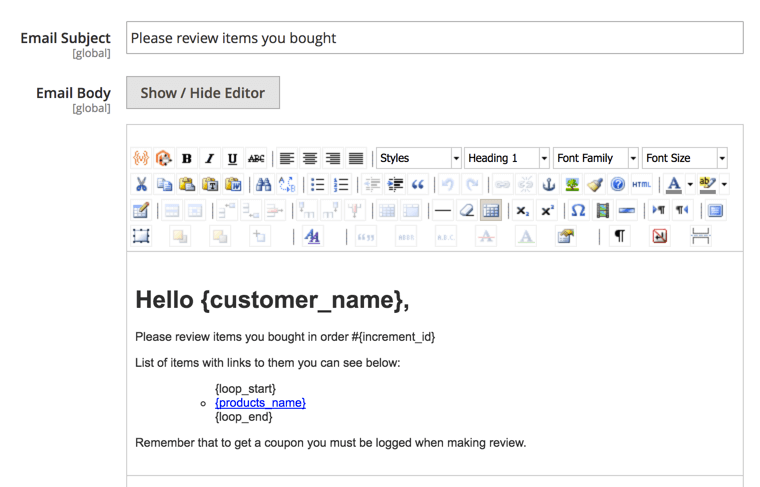Click the {products_name} link

click(260, 403)
